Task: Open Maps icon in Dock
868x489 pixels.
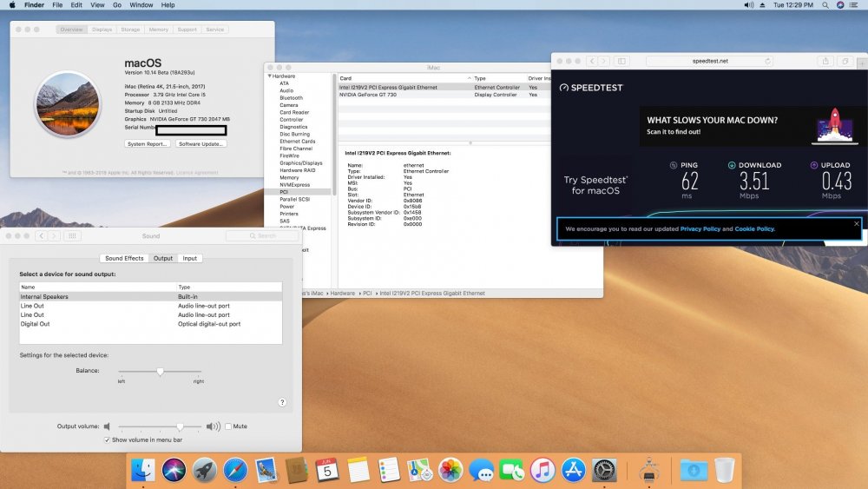Action: pyautogui.click(x=419, y=470)
